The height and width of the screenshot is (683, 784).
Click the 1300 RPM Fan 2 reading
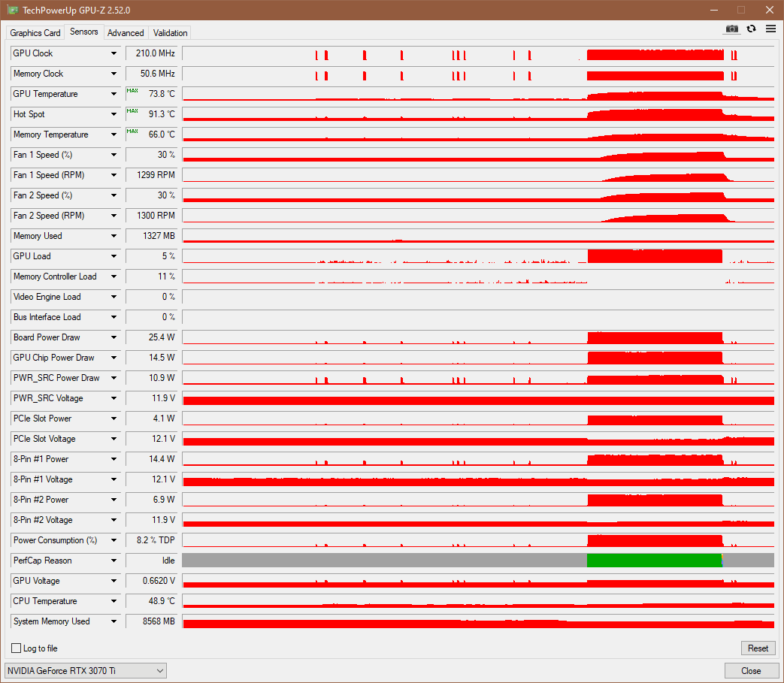pyautogui.click(x=152, y=216)
